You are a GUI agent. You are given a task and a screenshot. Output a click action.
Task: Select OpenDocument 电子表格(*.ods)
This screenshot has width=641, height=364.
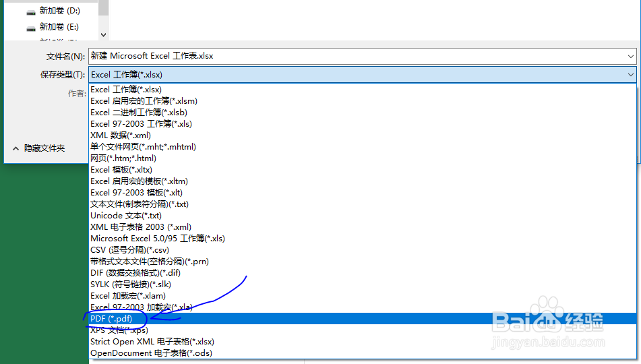(363, 353)
